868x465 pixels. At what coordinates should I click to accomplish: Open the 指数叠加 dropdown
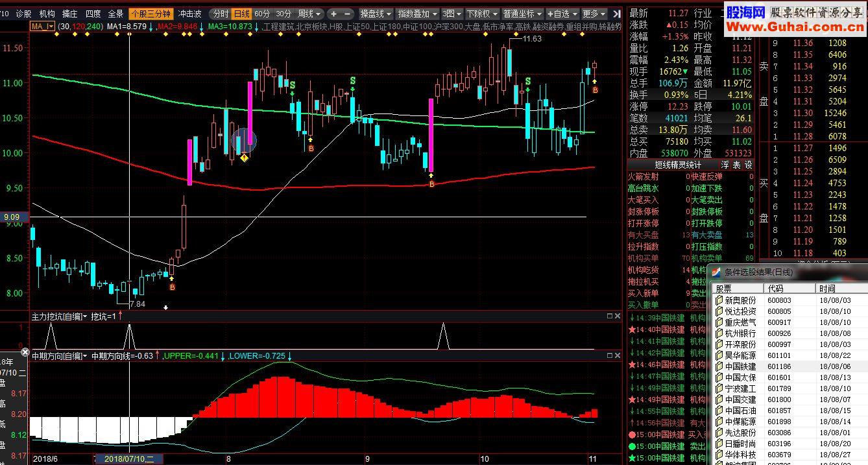pyautogui.click(x=417, y=14)
